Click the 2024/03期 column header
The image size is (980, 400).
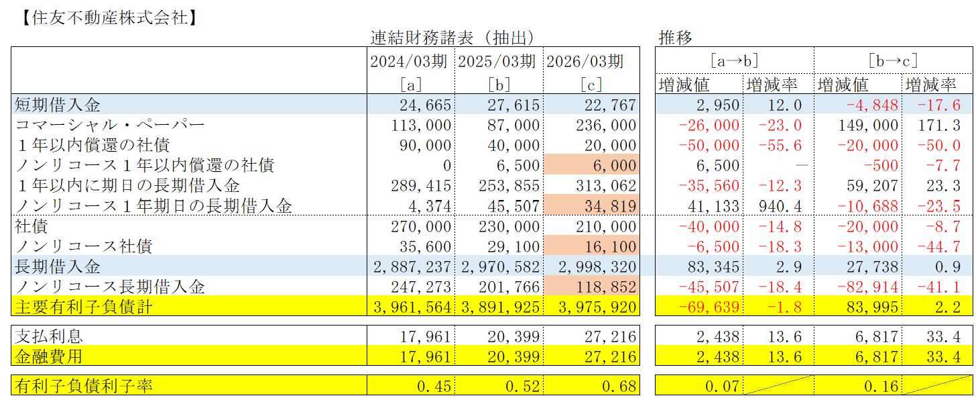click(408, 62)
